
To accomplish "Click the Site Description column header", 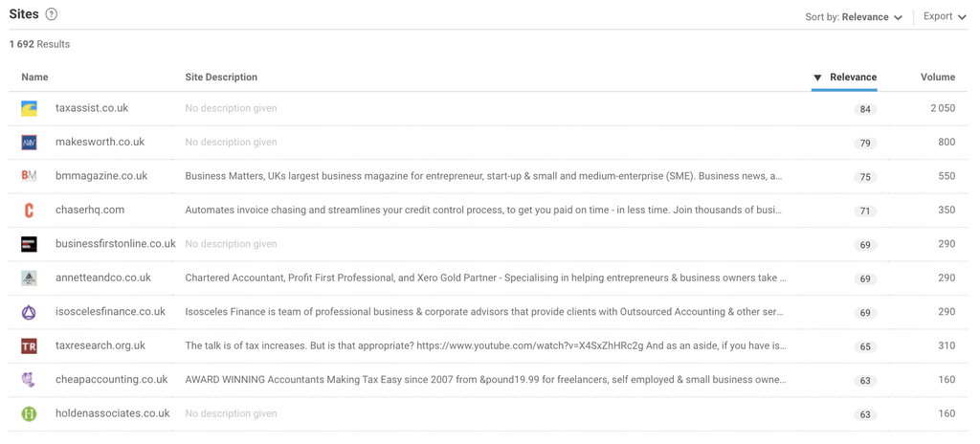I will (221, 78).
